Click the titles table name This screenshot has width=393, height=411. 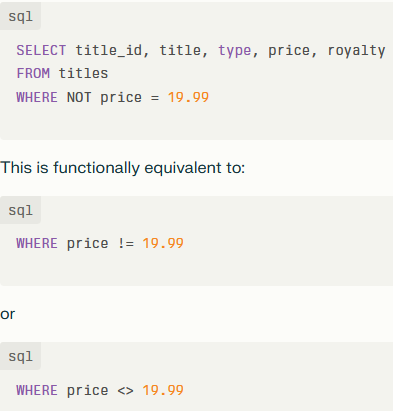point(83,73)
